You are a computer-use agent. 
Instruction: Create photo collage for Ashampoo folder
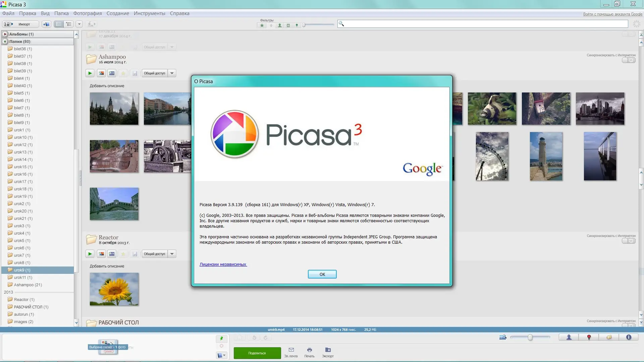coord(101,73)
